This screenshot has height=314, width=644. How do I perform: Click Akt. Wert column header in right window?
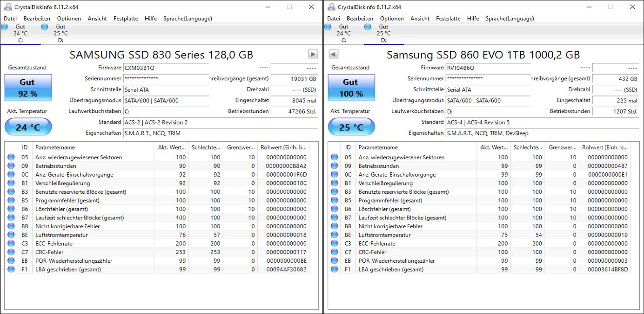pos(494,147)
